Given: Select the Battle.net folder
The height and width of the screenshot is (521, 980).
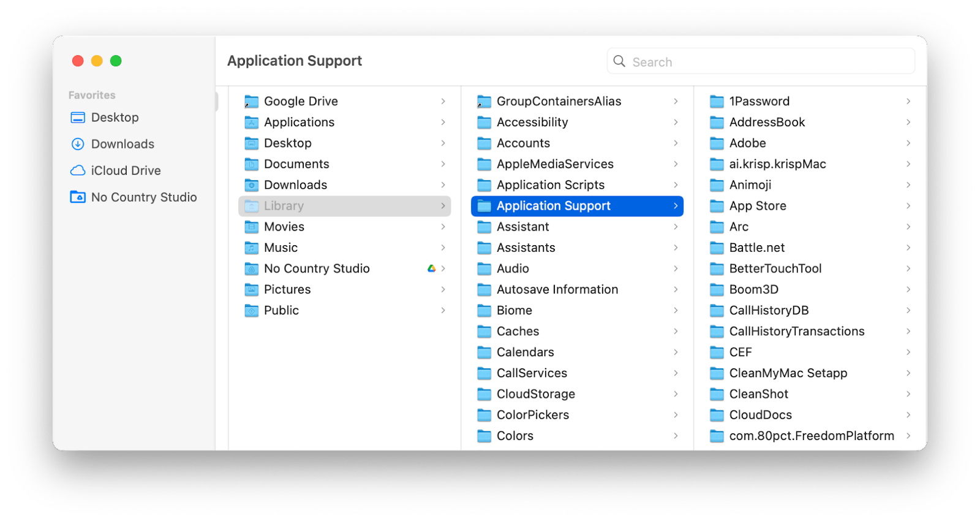Looking at the screenshot, I should point(756,247).
